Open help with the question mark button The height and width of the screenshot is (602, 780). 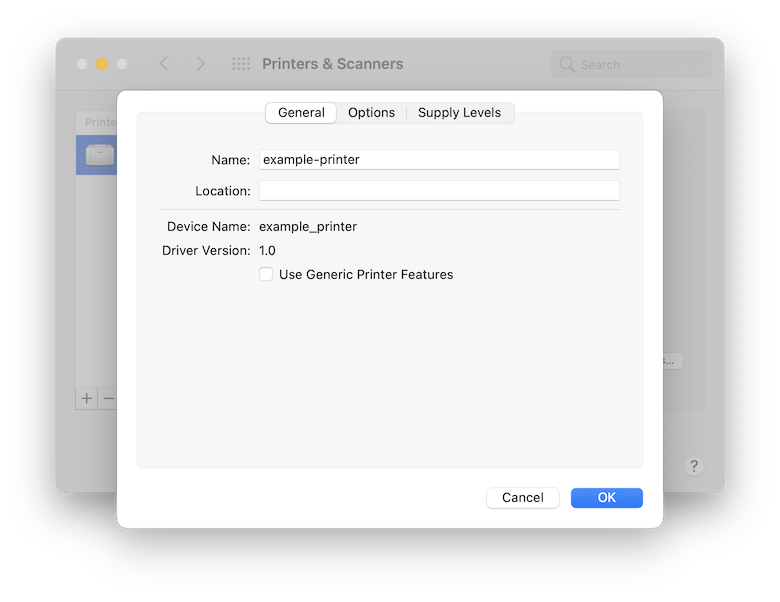694,466
